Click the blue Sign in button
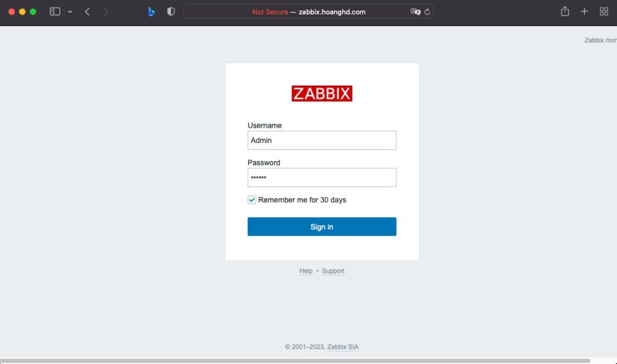Screen dimensions: 617x364 tap(322, 227)
